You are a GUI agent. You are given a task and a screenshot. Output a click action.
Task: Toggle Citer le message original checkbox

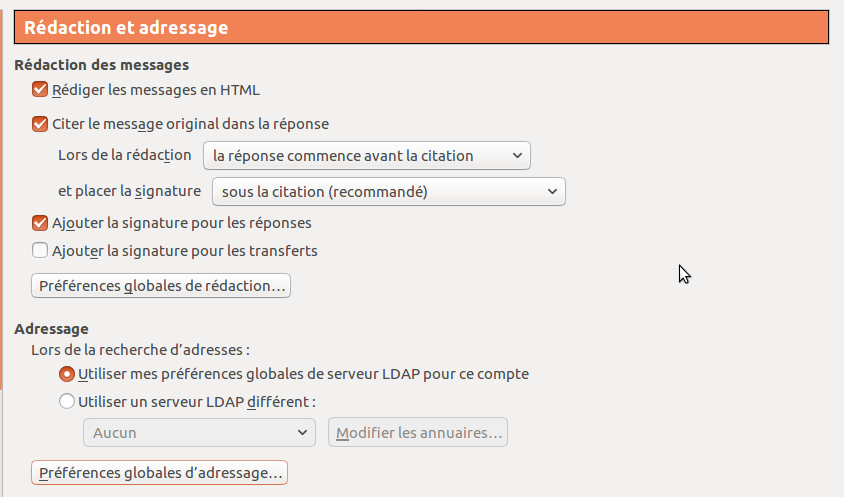coord(41,124)
